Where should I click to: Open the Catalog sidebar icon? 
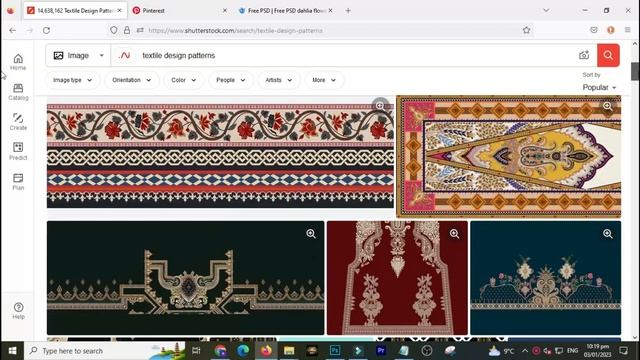[18, 92]
